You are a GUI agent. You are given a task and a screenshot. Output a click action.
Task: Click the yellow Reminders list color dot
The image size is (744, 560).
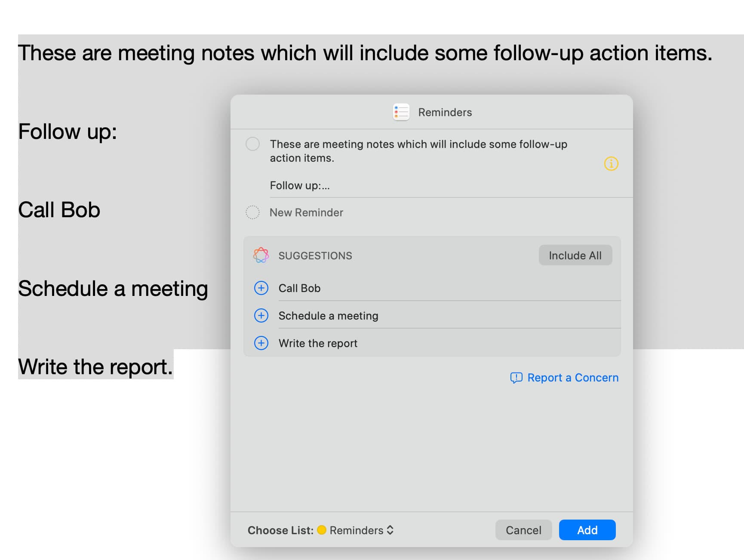[x=321, y=530]
